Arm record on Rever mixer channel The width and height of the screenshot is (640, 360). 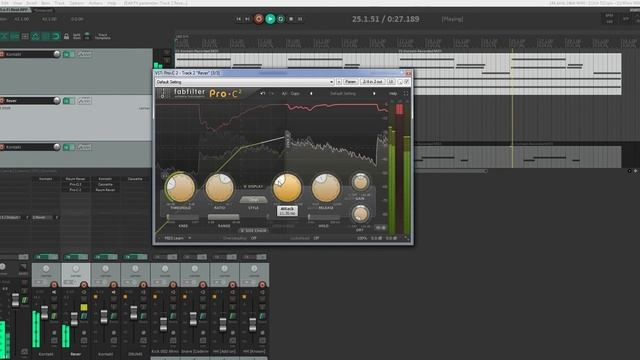tap(84, 284)
